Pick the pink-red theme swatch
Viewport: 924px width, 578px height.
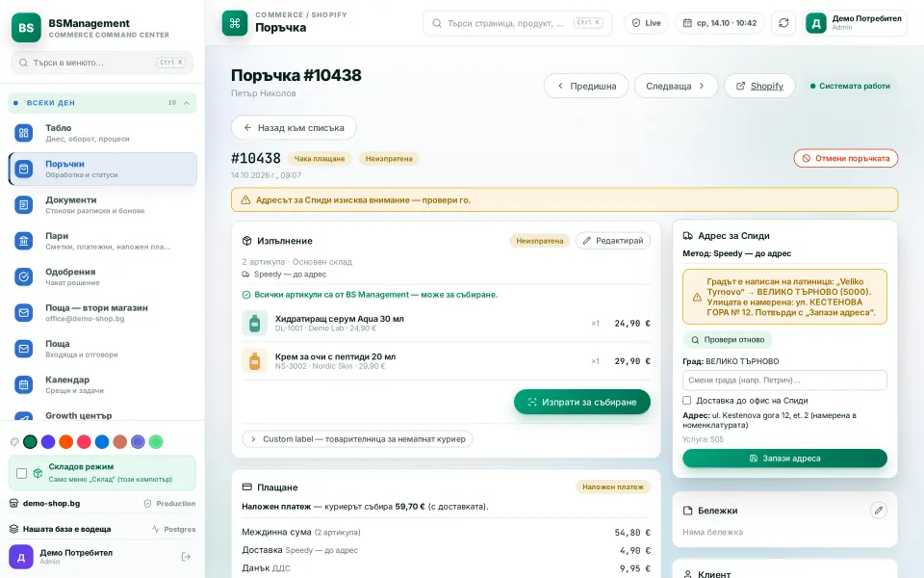85,442
